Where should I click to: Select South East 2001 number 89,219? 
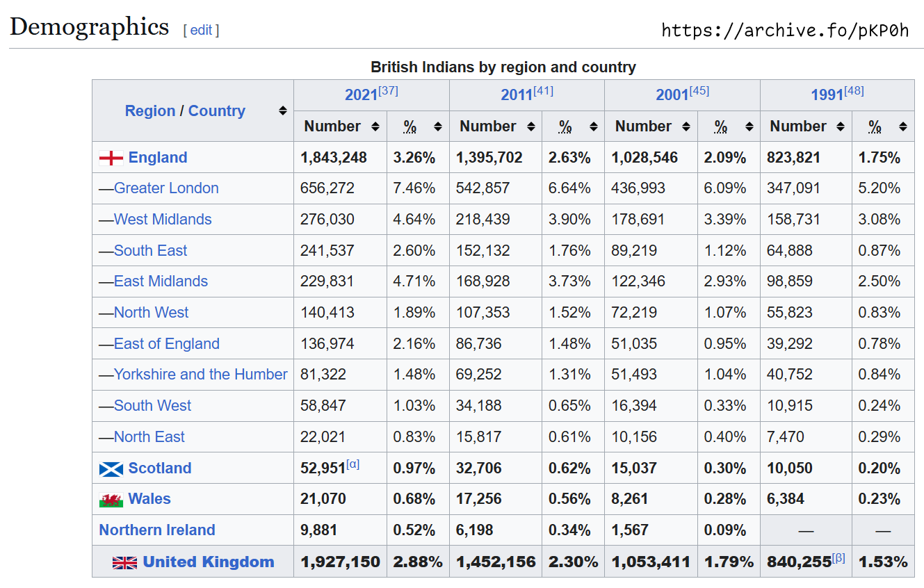click(x=634, y=251)
